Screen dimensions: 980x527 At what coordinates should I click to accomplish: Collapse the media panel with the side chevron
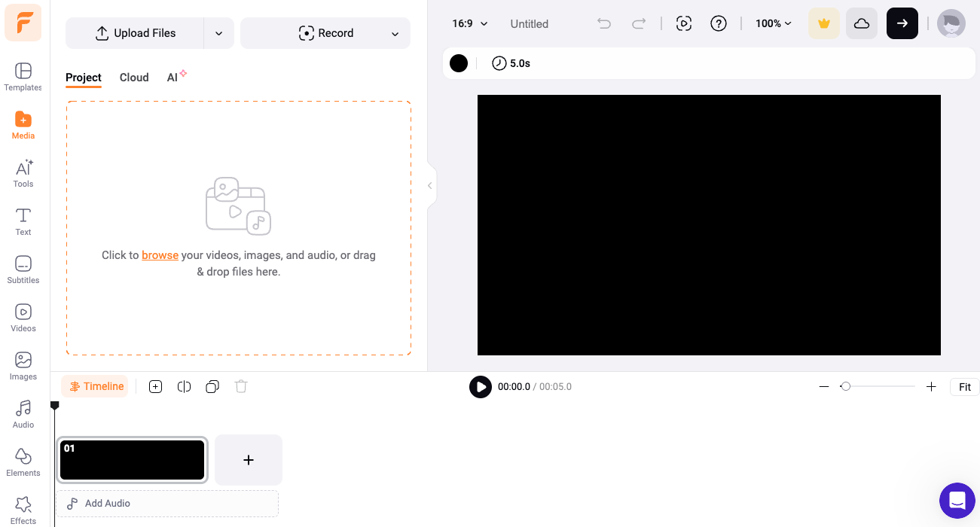click(x=429, y=185)
